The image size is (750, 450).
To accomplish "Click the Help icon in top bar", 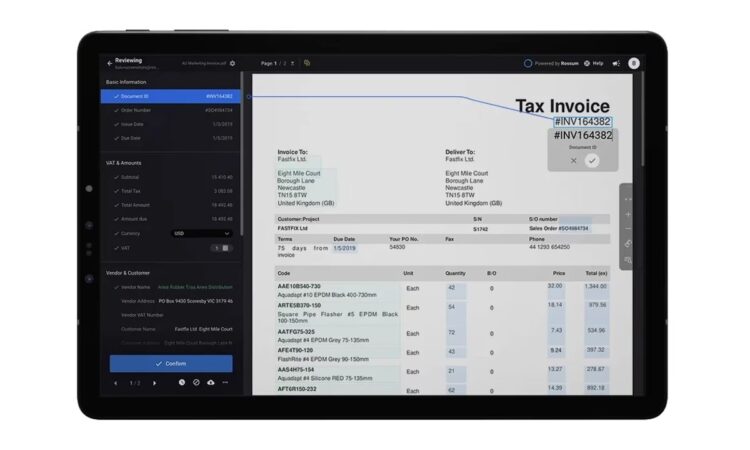I will [x=588, y=63].
